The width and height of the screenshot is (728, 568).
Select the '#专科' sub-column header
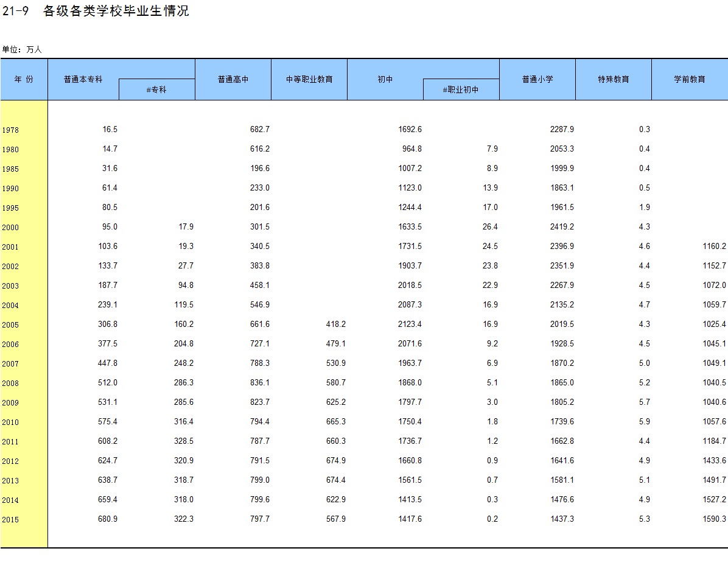click(156, 89)
